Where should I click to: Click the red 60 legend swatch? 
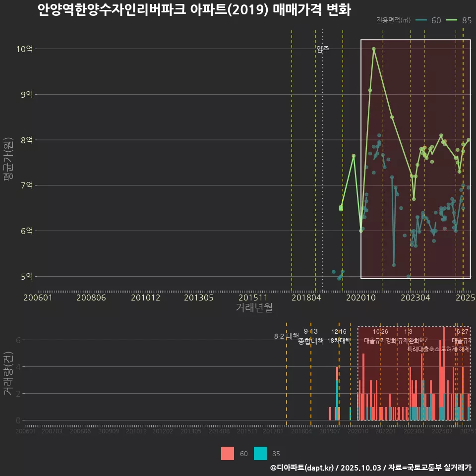coord(228,453)
